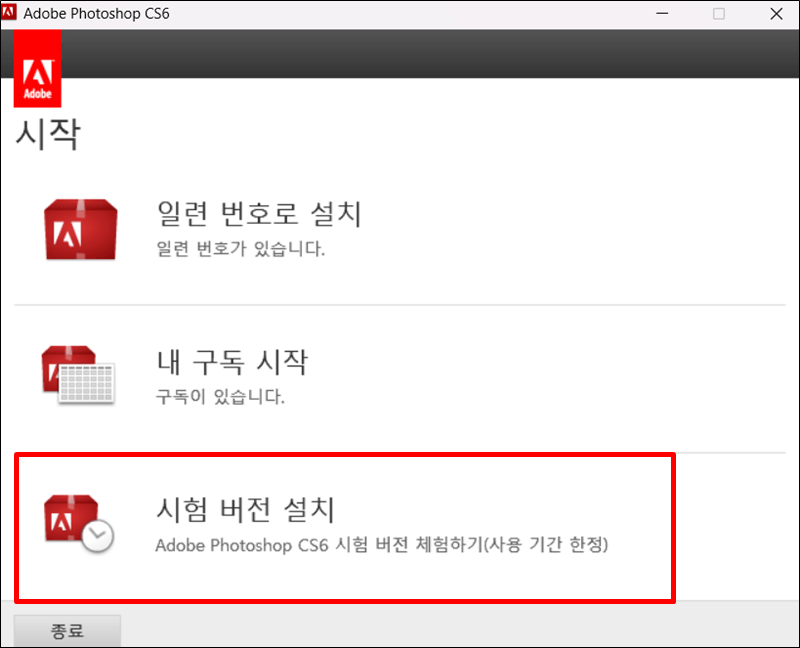This screenshot has height=648, width=800.
Task: Click the package with clock trial icon
Action: pos(79,524)
